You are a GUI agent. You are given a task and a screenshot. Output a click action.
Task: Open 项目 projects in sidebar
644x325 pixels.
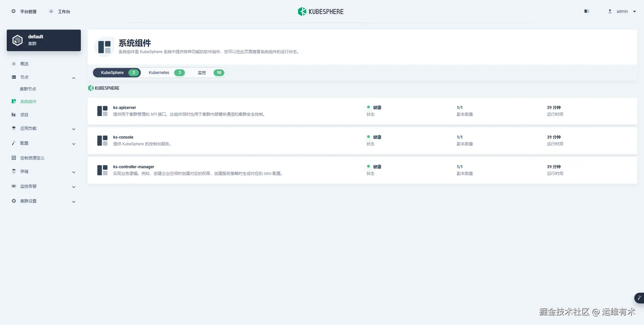tap(24, 115)
